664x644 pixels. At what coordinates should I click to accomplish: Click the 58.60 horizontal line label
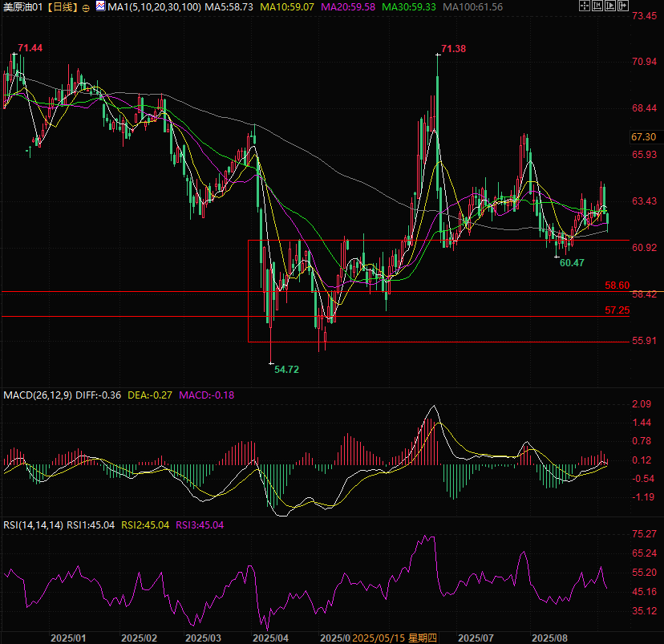(x=617, y=286)
